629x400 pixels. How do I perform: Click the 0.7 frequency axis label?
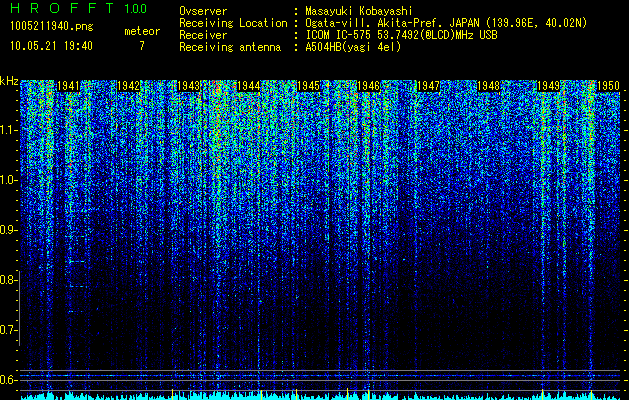pos(8,330)
